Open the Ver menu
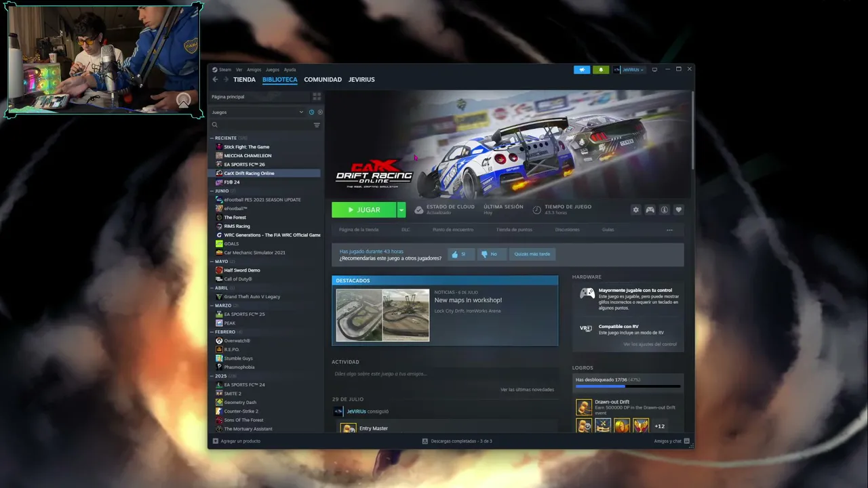 (x=239, y=70)
